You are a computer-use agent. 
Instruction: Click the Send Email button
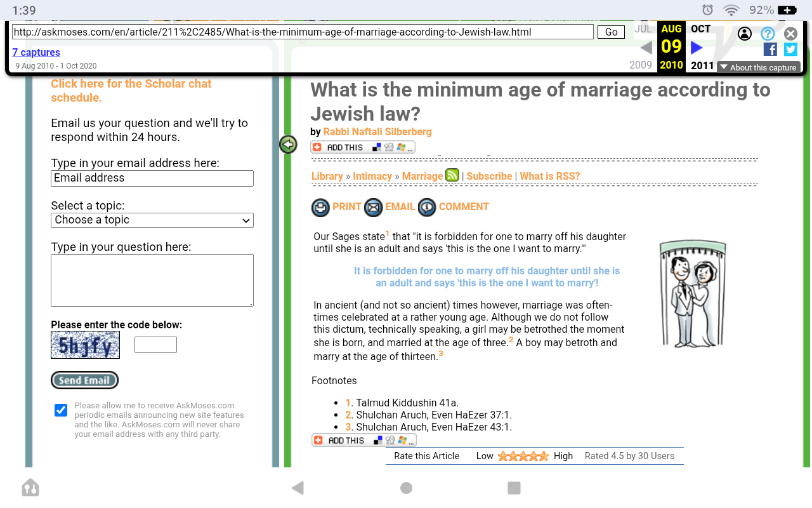coord(84,380)
